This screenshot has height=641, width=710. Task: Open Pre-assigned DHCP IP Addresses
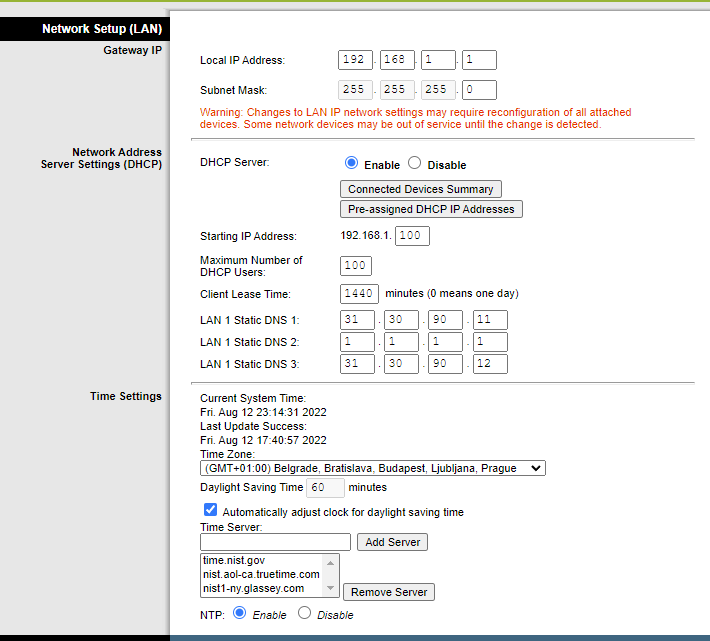click(431, 209)
